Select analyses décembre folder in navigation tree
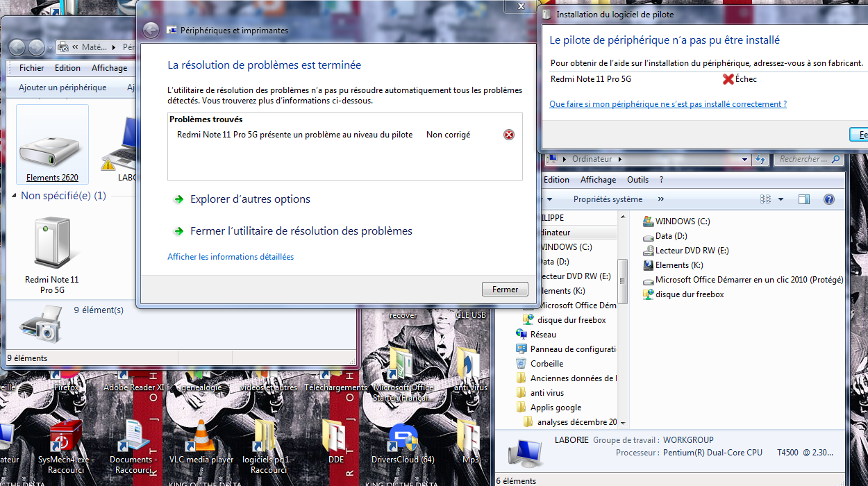 570,422
